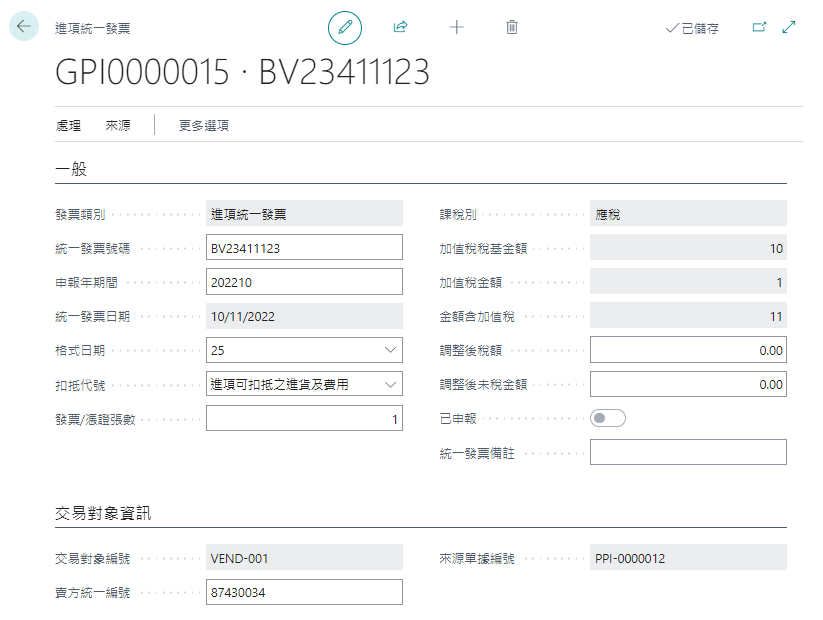Click the 發票類別 value 進項統一發票

(304, 213)
